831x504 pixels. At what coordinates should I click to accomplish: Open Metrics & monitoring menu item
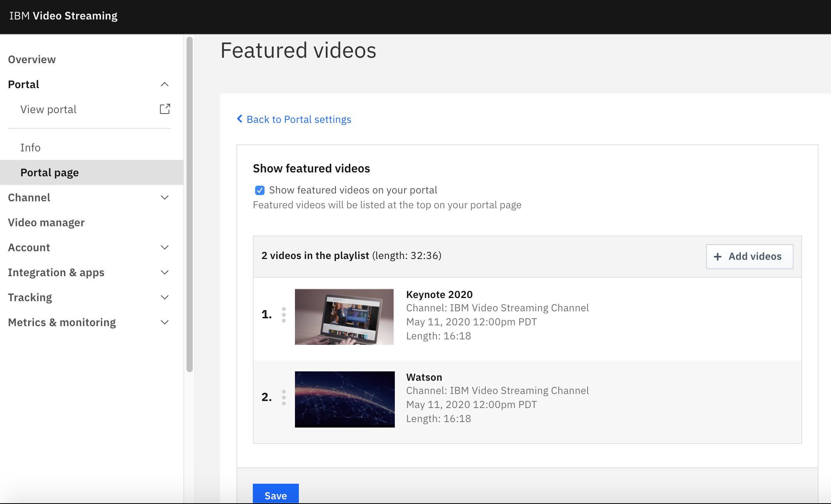[62, 322]
